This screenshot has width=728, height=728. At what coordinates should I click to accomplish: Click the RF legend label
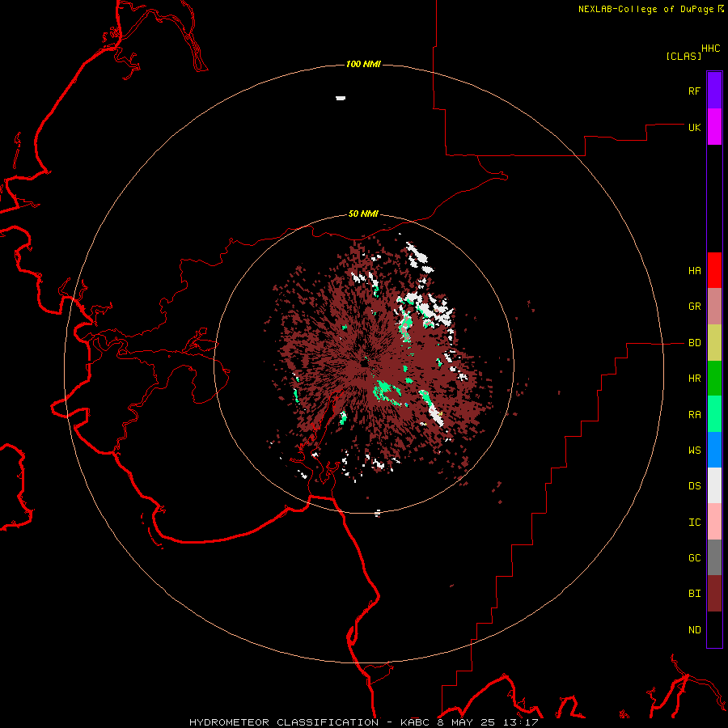click(x=694, y=91)
